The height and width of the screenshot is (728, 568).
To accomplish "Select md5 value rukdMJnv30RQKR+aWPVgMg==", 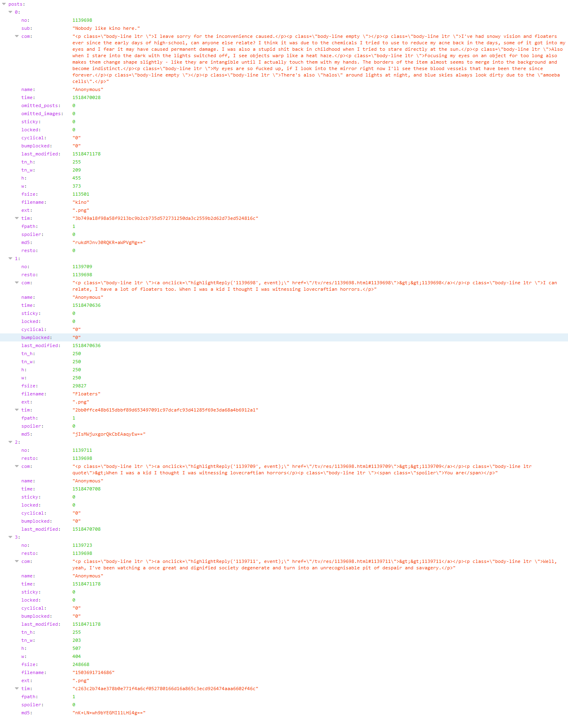I will point(109,242).
